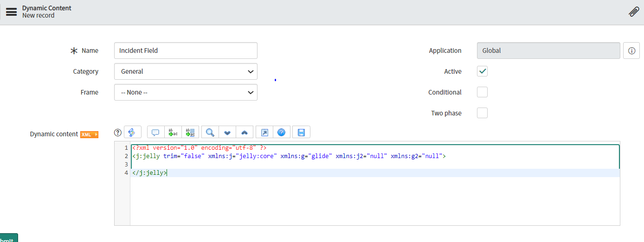Click the Dynamic Content header title
The height and width of the screenshot is (242, 644).
(x=47, y=8)
